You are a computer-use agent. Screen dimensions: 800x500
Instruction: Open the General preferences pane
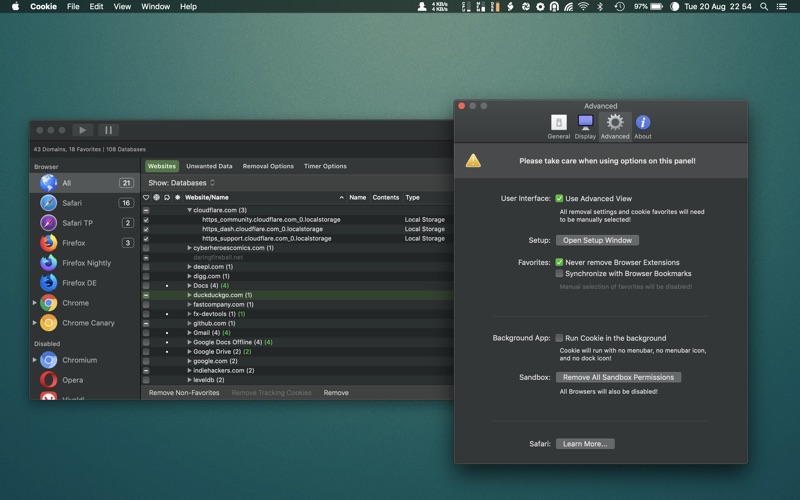click(x=558, y=126)
